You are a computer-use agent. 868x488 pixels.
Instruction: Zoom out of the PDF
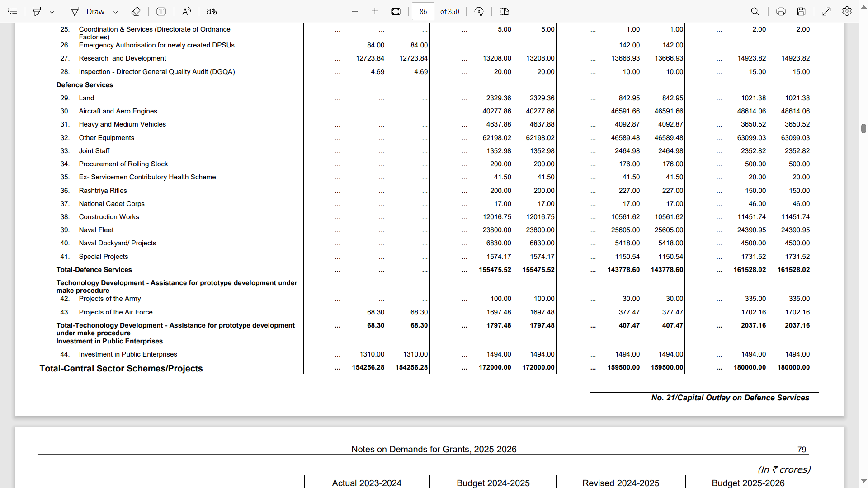pyautogui.click(x=355, y=11)
